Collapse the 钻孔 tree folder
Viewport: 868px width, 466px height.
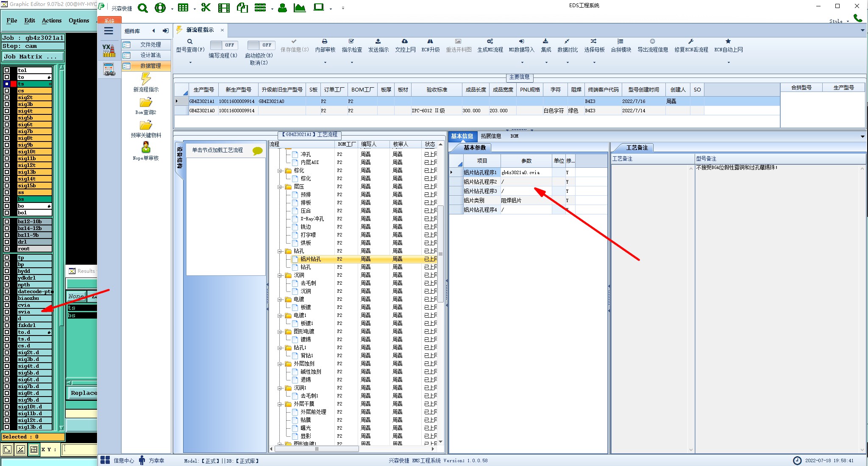[280, 251]
